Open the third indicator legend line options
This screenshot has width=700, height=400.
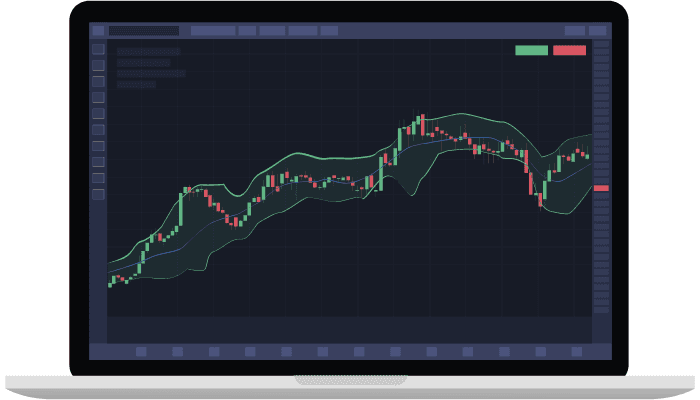click(151, 73)
